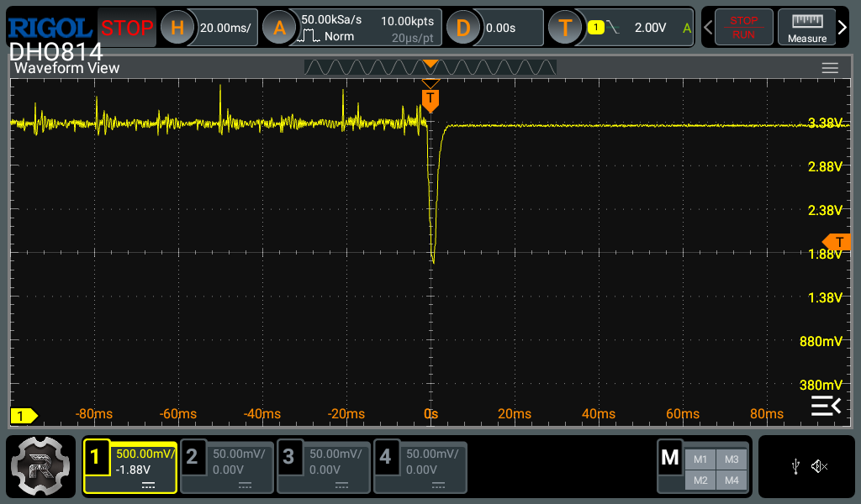Select the M4 math slot

[x=731, y=480]
